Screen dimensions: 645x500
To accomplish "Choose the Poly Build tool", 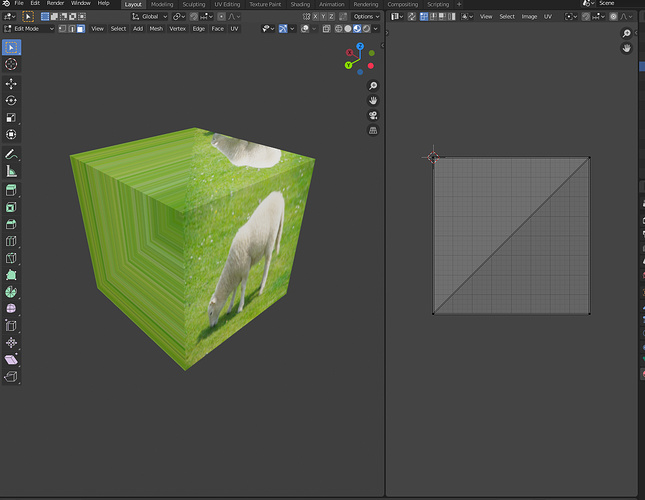I will [x=11, y=275].
